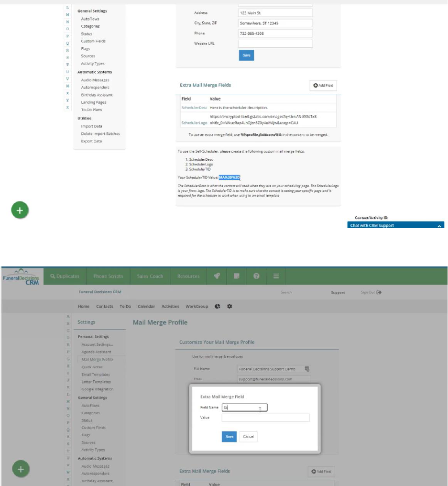
Task: Select Email Templates in settings sidebar
Action: point(96,375)
